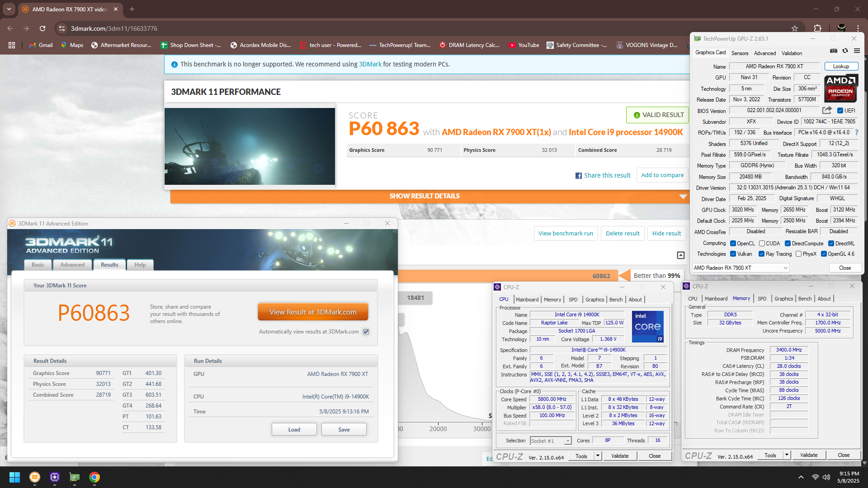The image size is (868, 488).
Task: Click benchmark screenshot thumbnail
Action: (x=250, y=146)
